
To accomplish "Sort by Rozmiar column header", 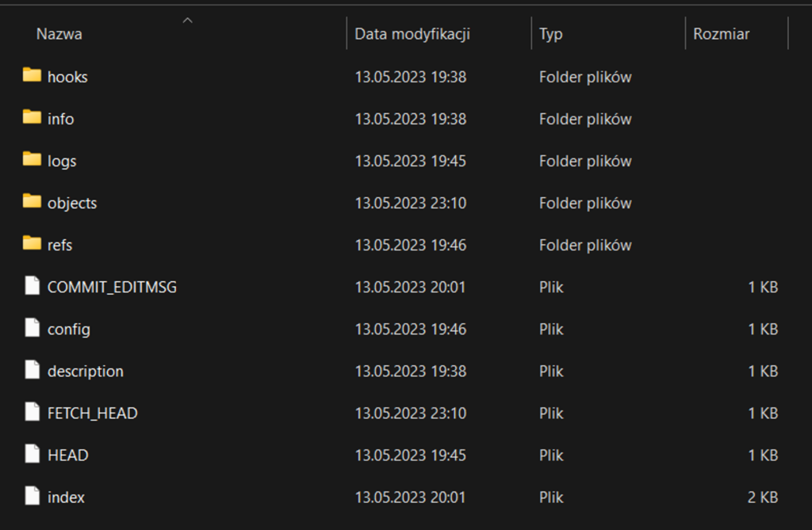I will pos(721,34).
